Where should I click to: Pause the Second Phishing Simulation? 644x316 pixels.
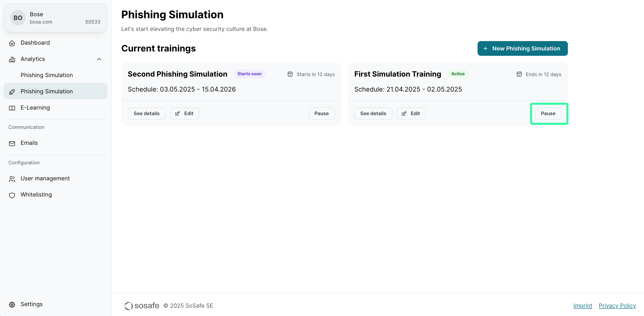click(x=321, y=113)
